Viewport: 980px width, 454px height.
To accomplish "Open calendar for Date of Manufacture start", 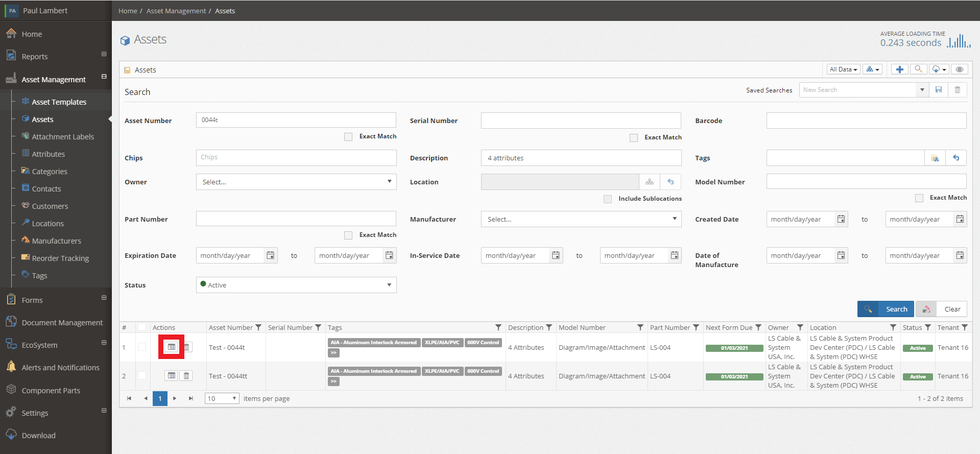I will pos(841,255).
